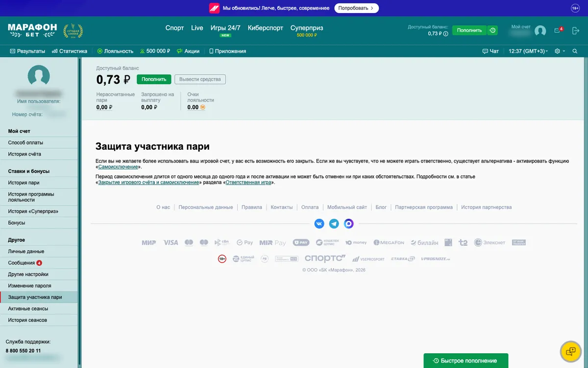
Task: Follow the Ответственная игра link
Action: pyautogui.click(x=248, y=182)
